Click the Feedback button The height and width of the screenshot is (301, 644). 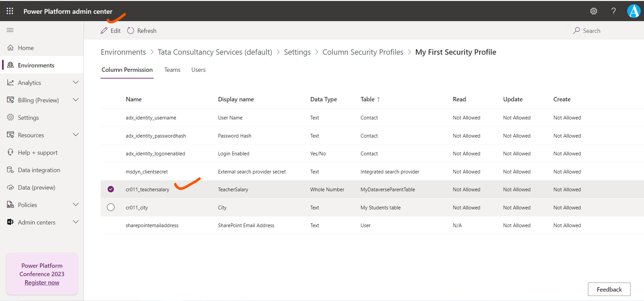point(609,289)
